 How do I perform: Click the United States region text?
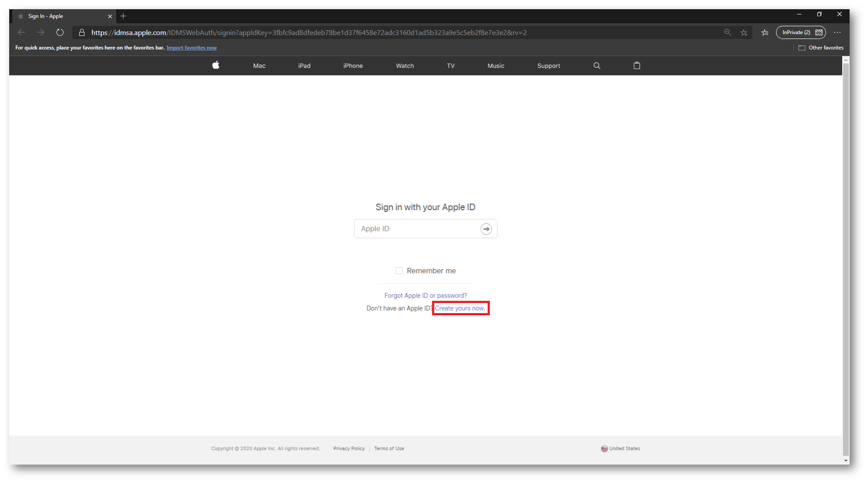(625, 448)
